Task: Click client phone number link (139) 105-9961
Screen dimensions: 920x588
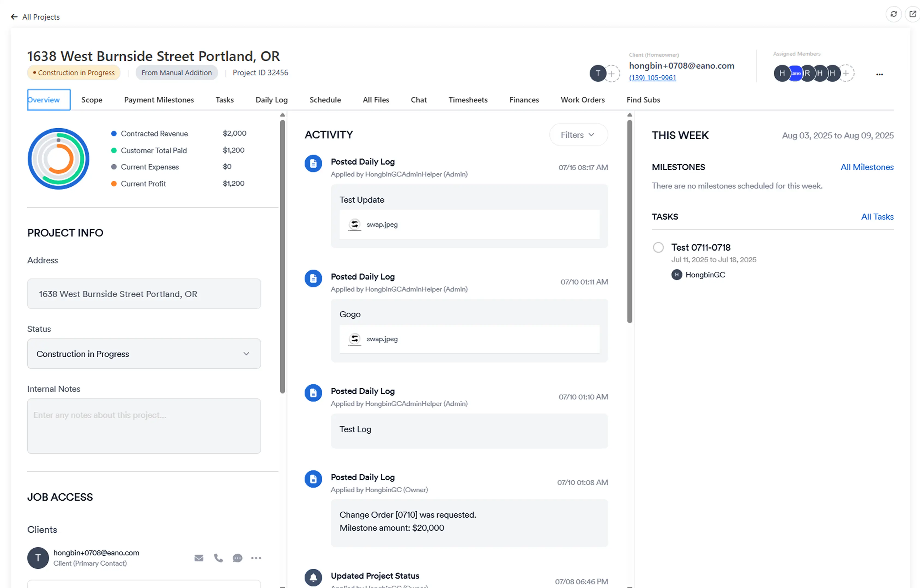Action: (652, 78)
